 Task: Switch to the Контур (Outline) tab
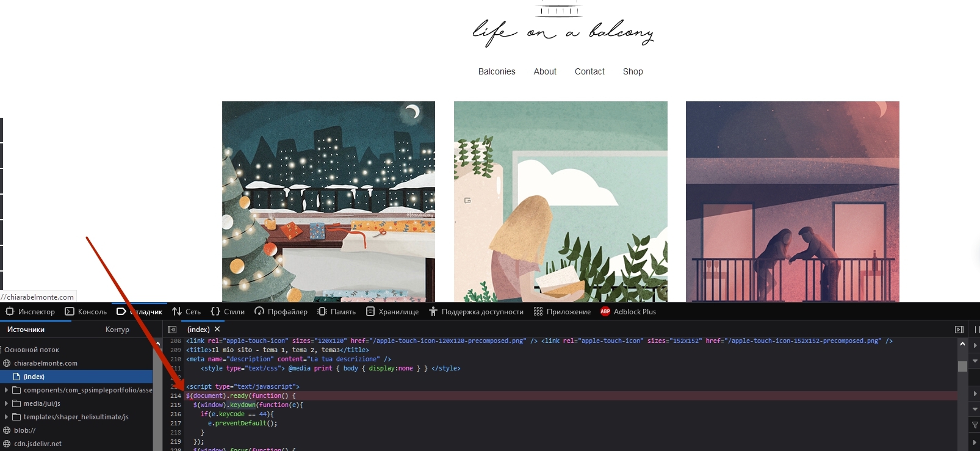[x=117, y=330]
